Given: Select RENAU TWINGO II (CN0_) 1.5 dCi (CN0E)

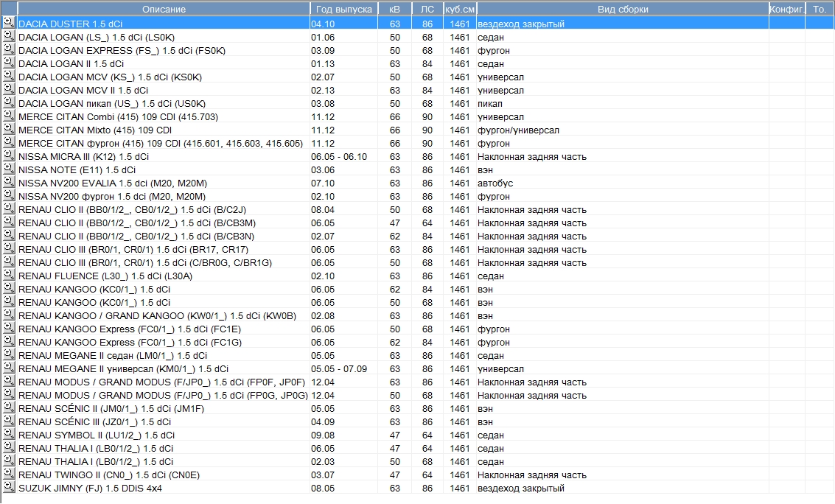Looking at the screenshot, I should tap(109, 475).
